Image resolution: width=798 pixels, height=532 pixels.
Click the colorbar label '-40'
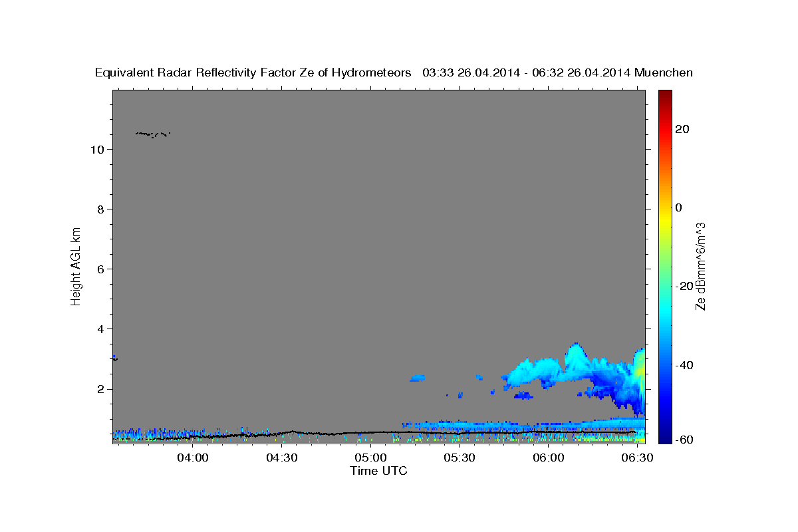coord(684,365)
